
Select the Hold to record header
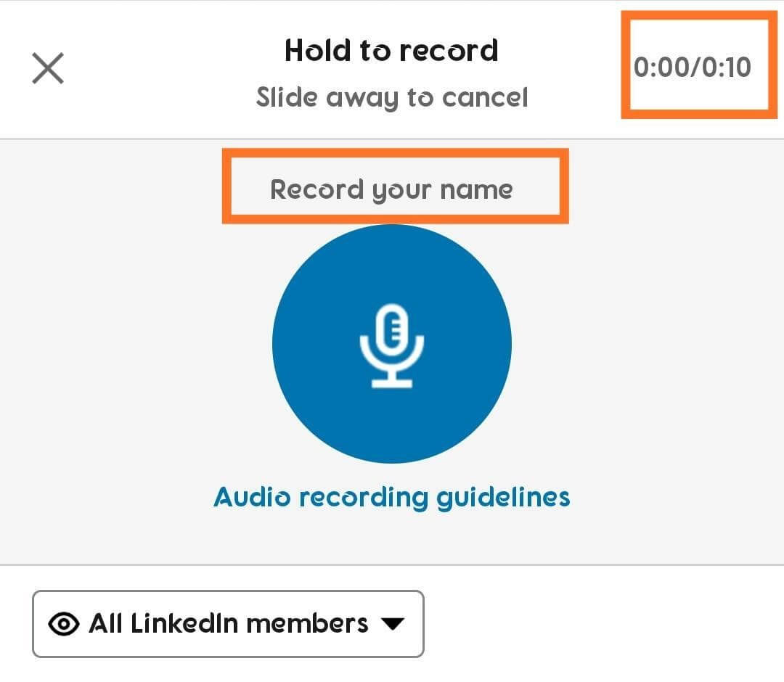[392, 49]
